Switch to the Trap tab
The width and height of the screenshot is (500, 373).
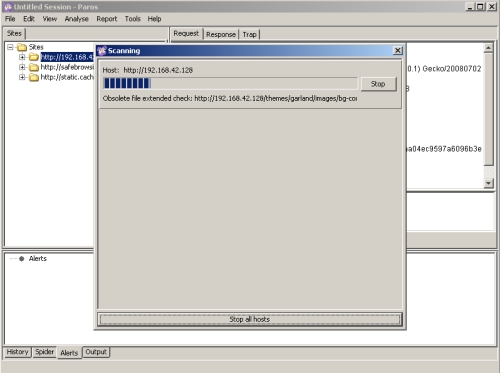pos(249,34)
